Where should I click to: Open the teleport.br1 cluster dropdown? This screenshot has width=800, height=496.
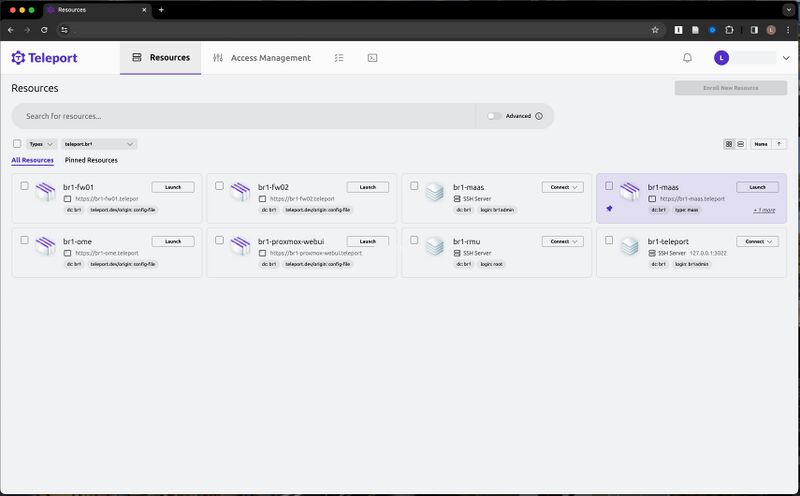pyautogui.click(x=99, y=144)
